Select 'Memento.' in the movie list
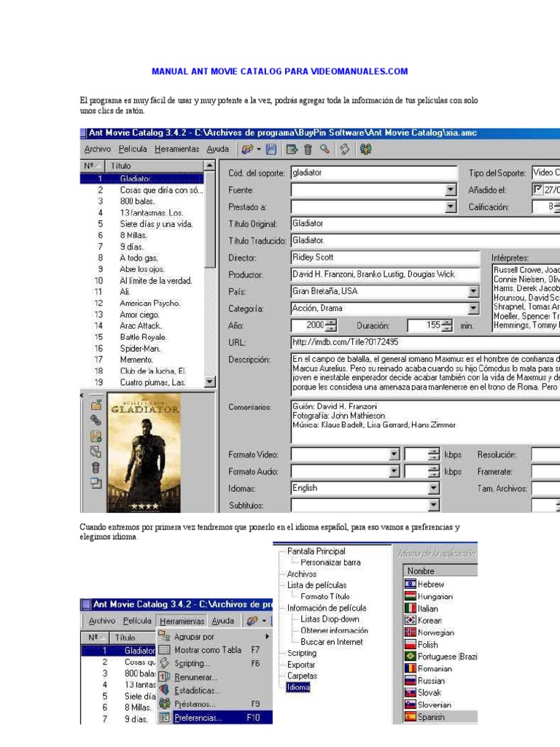560x747 pixels. pos(136,360)
